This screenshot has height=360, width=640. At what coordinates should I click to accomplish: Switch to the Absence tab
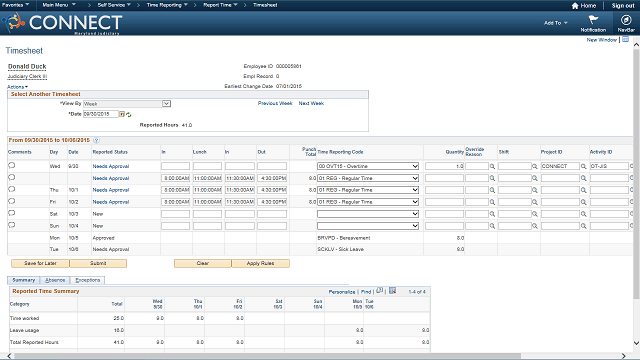click(x=55, y=280)
